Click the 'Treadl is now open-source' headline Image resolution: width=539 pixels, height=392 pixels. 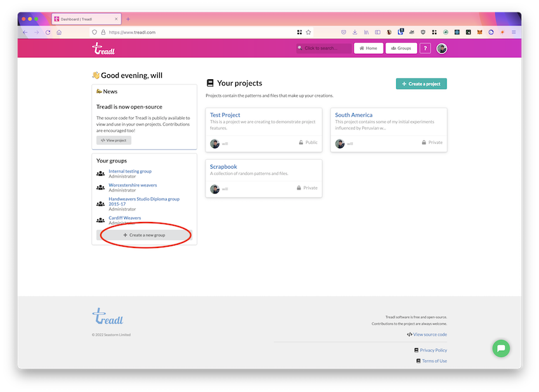click(x=129, y=107)
